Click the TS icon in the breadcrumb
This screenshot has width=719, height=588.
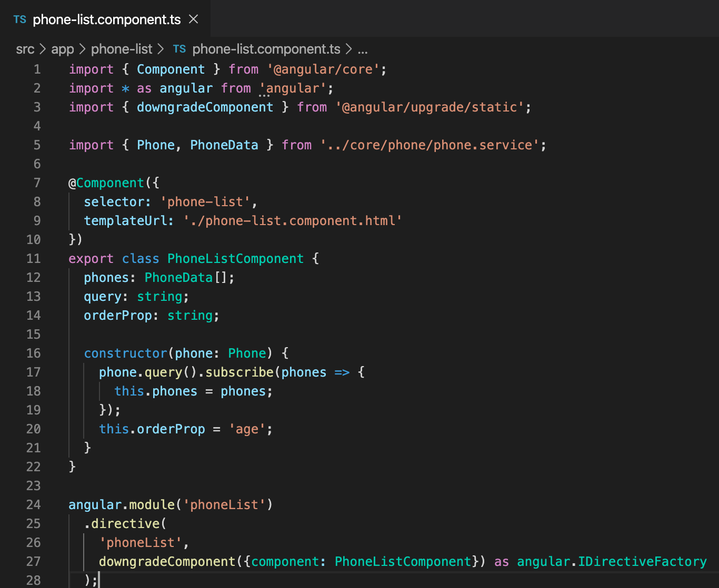[x=179, y=49]
